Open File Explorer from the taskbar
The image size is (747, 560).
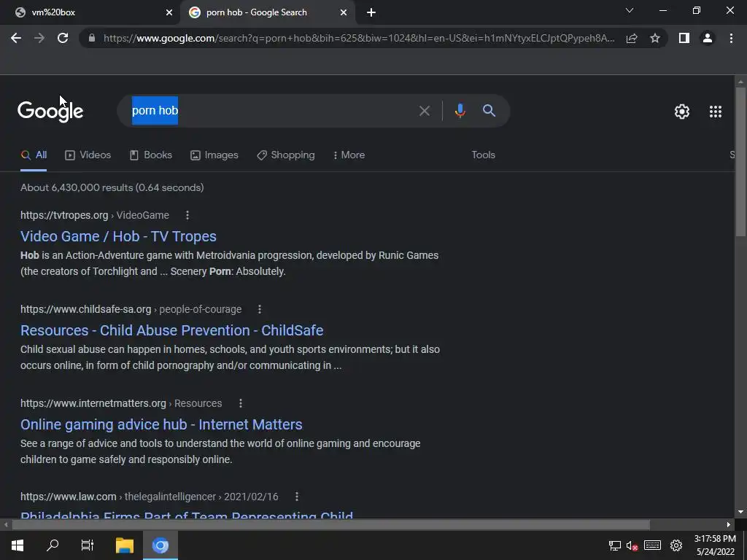pos(125,545)
